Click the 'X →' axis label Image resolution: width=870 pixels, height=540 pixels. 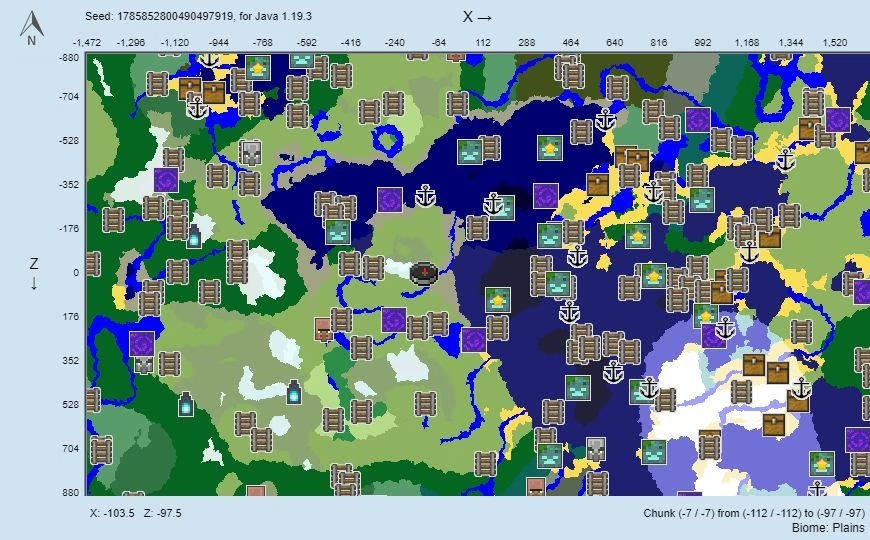(477, 17)
